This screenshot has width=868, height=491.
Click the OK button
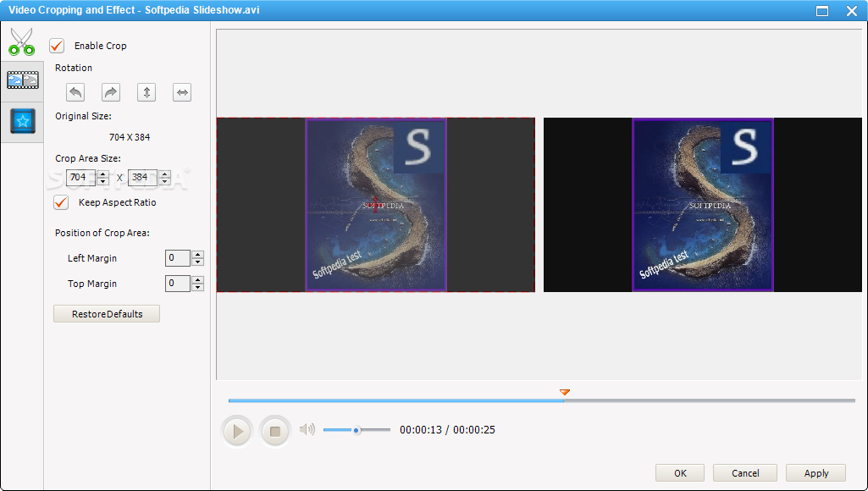click(680, 472)
